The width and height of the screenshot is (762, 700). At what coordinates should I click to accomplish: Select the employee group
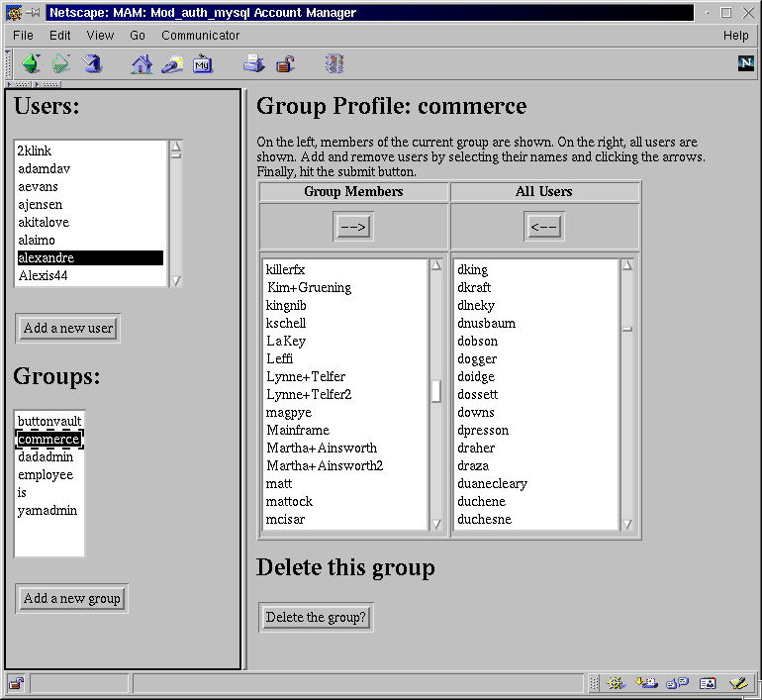tap(49, 475)
